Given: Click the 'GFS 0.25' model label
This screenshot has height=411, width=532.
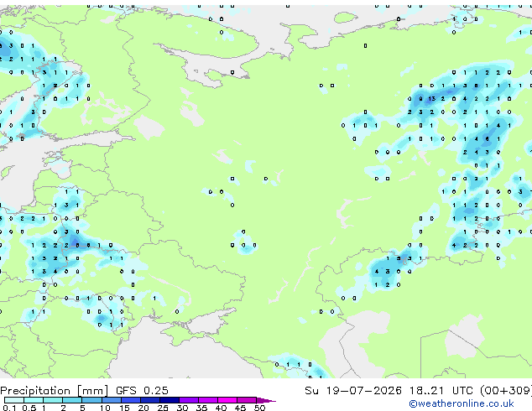Looking at the screenshot, I should 142,391.
